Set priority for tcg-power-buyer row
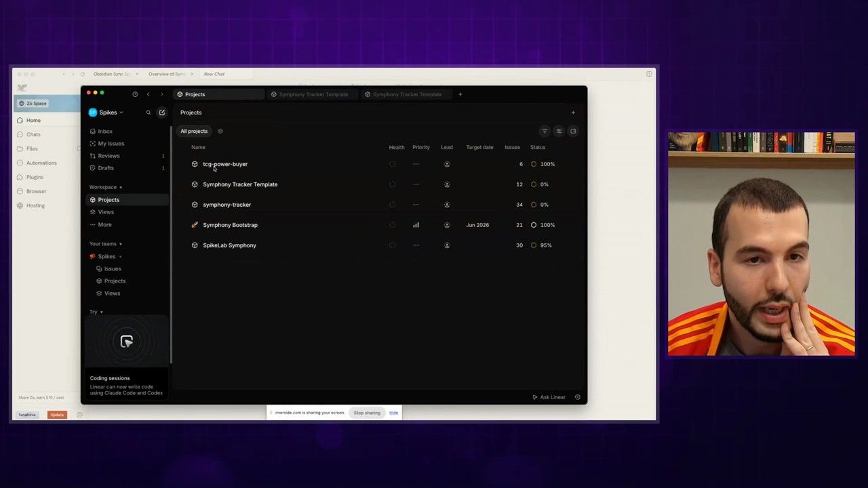 click(416, 164)
